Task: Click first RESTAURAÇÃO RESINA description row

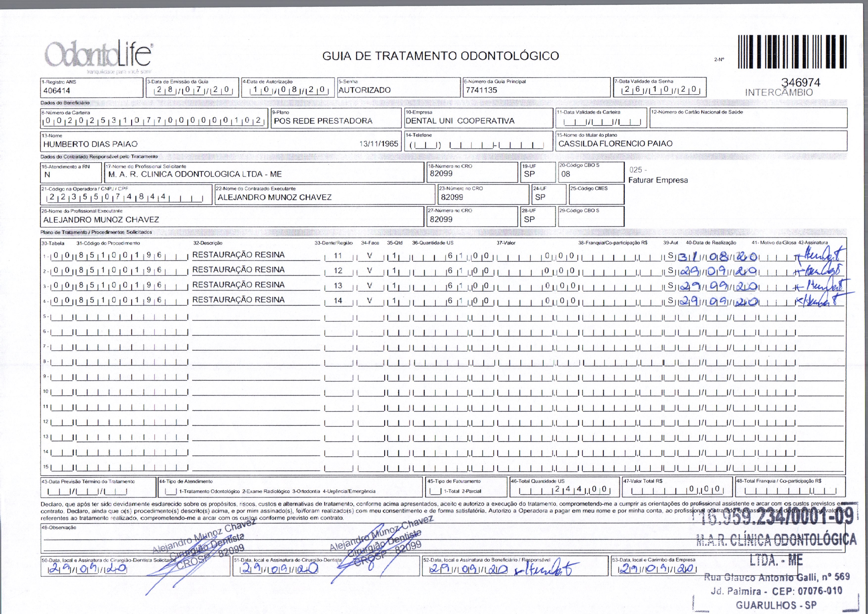Action: (238, 255)
